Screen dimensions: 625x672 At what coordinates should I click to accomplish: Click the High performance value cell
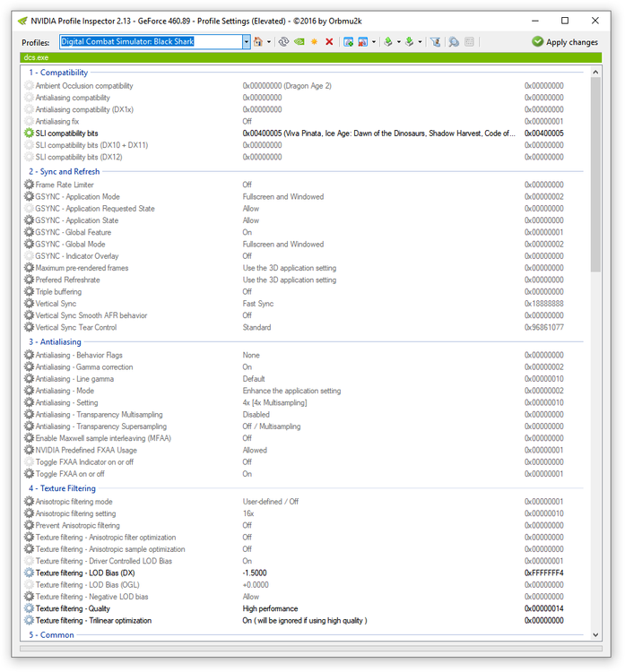[x=270, y=608]
